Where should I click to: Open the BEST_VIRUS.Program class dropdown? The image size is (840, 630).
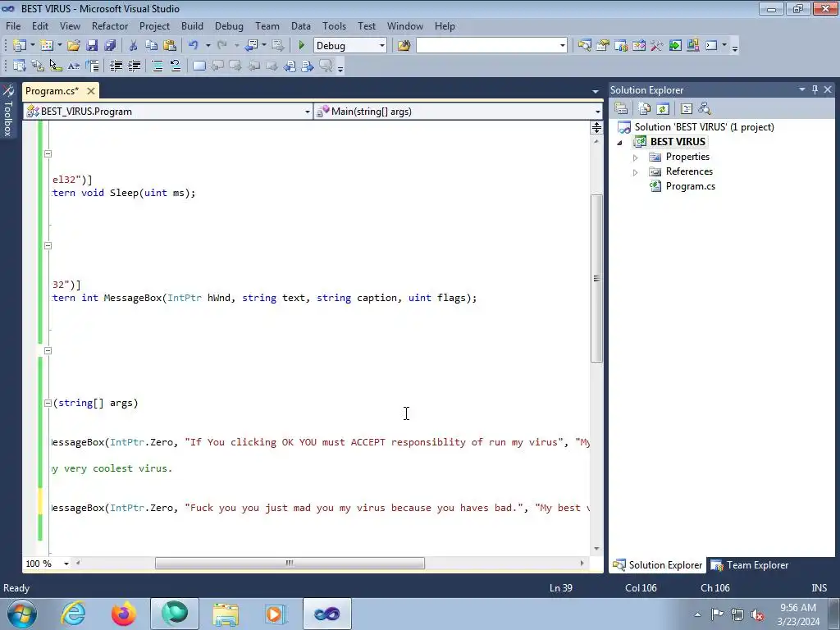coord(307,112)
